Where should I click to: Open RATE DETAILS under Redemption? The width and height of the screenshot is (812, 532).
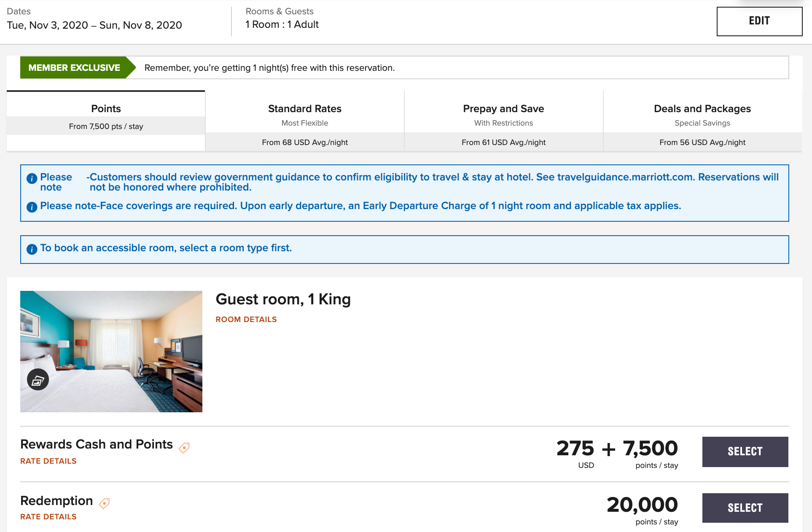click(x=48, y=517)
